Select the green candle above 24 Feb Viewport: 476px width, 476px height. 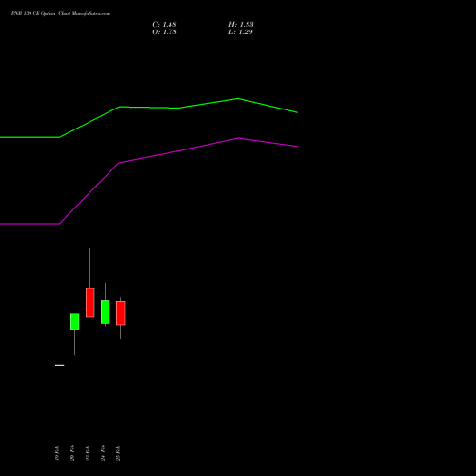click(x=106, y=311)
